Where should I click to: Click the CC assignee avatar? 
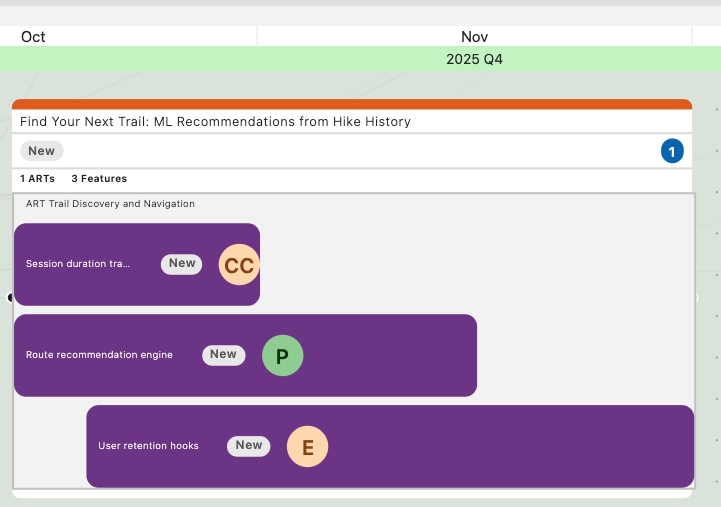pos(239,265)
